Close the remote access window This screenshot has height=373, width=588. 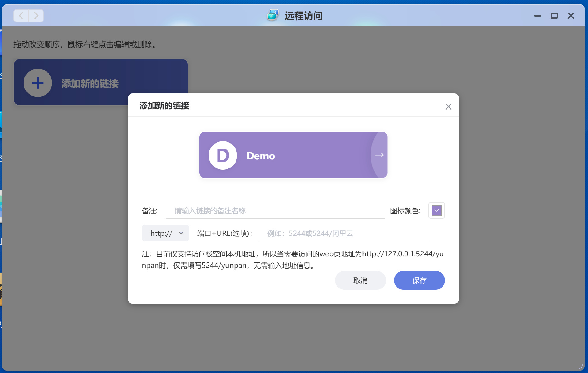click(x=571, y=16)
